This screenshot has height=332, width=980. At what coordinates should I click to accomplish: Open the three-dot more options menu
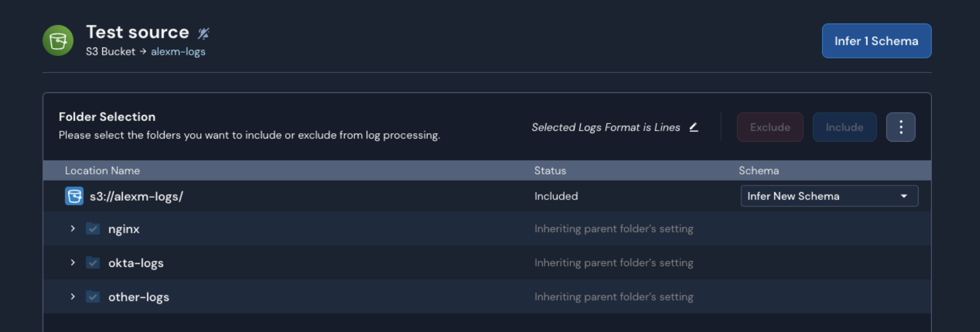(x=900, y=127)
